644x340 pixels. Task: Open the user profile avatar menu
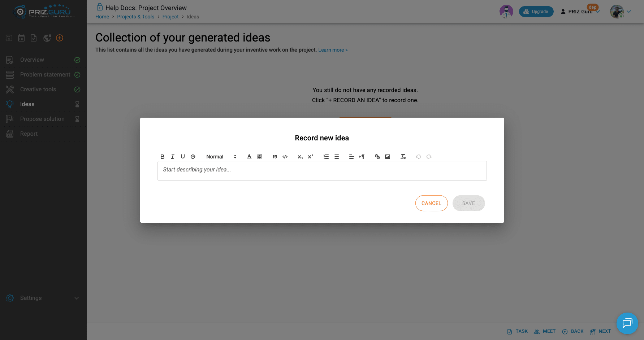pyautogui.click(x=621, y=12)
